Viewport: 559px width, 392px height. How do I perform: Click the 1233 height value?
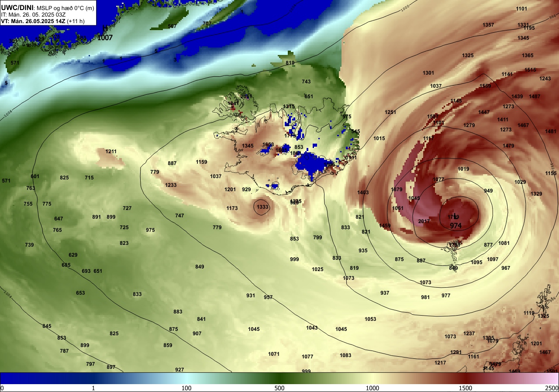(171, 185)
